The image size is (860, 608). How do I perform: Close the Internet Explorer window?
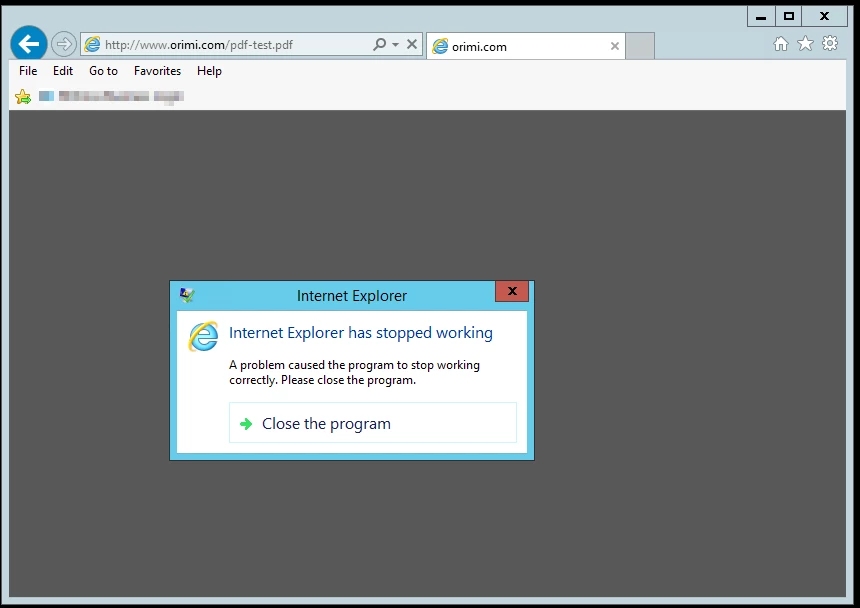point(824,16)
